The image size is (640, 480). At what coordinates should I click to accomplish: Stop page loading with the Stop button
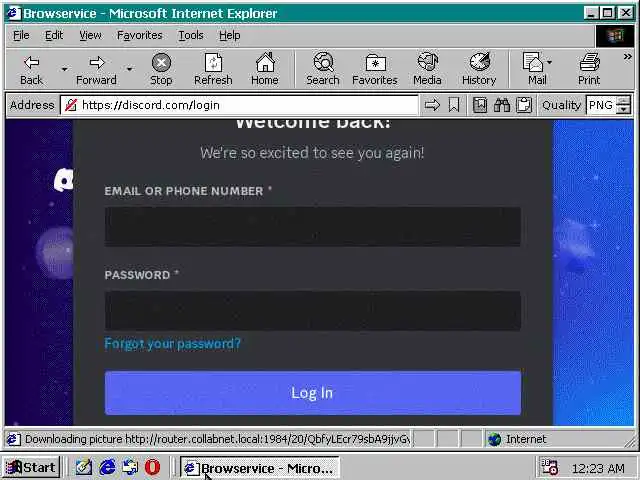click(161, 69)
